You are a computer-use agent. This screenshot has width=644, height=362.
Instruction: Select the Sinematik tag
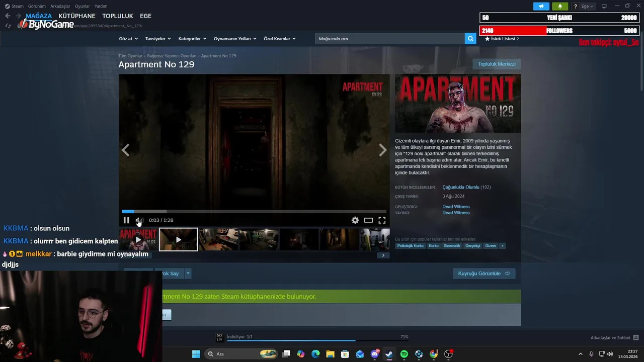click(x=452, y=246)
